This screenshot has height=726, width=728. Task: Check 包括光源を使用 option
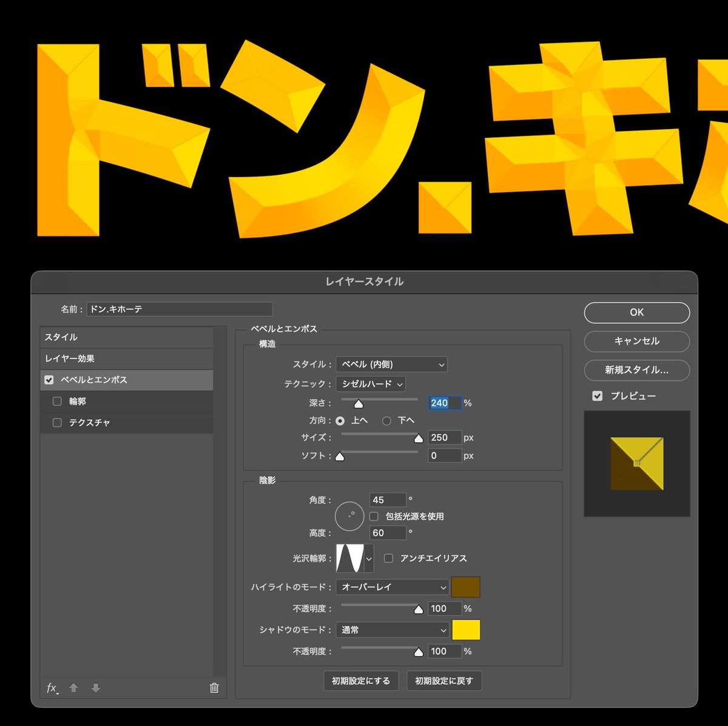pos(374,516)
